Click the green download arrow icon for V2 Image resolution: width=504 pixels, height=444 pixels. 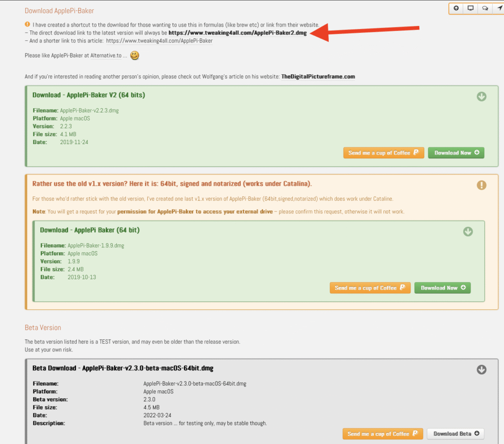[x=481, y=97]
